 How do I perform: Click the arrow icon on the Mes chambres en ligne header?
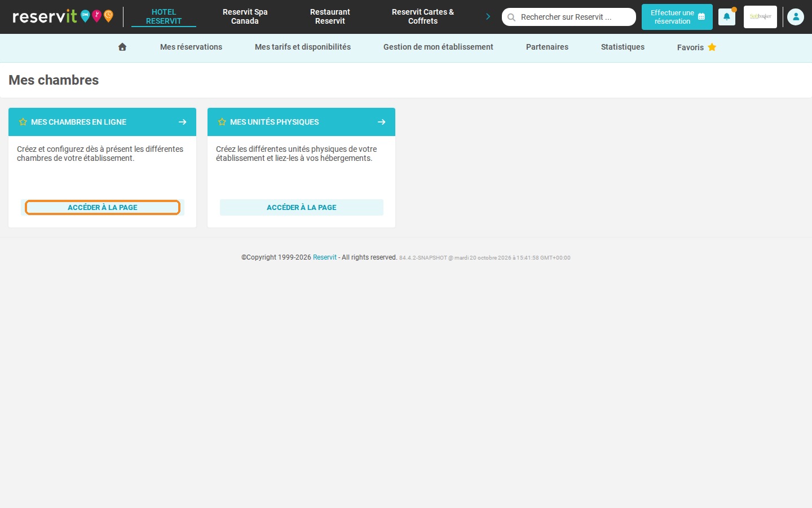183,122
